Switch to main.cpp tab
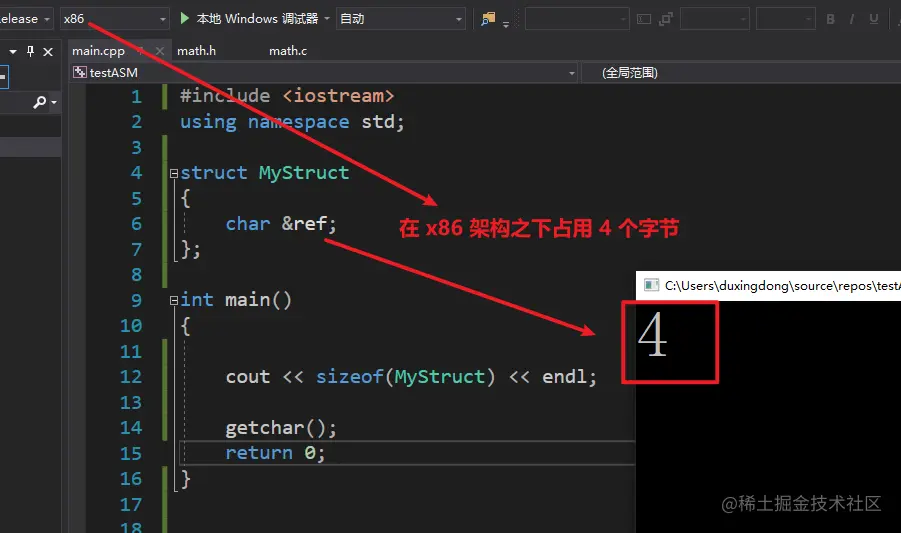Screen dimensions: 901x533 [x=98, y=51]
